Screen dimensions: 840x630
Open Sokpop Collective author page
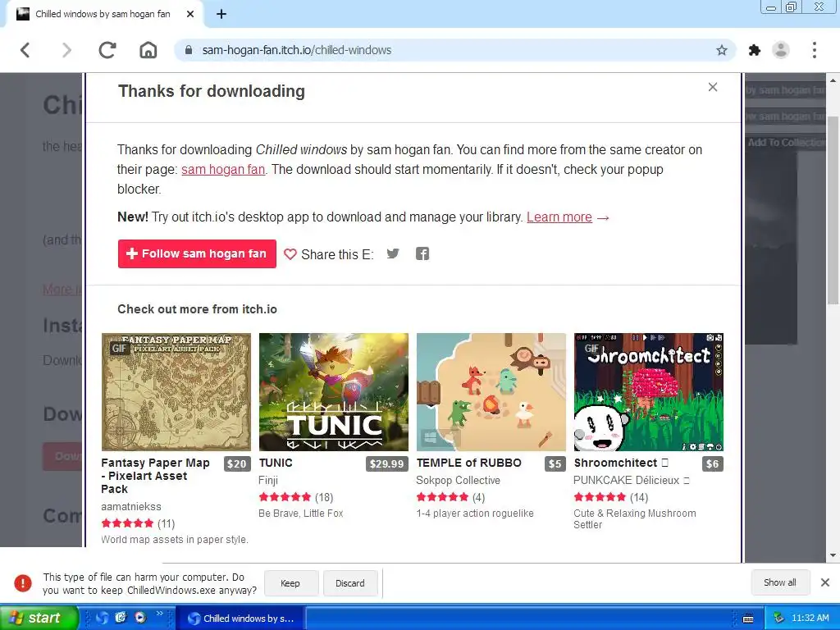[x=458, y=481]
